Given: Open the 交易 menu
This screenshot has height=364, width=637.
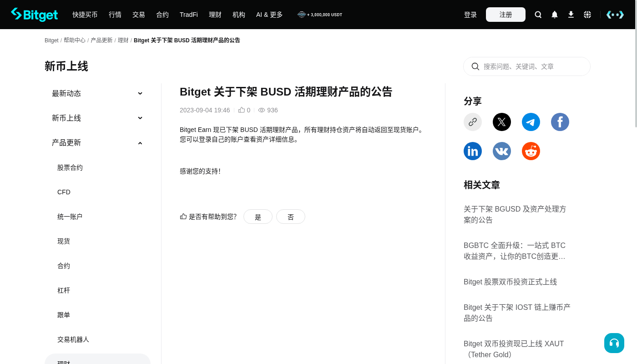Looking at the screenshot, I should (x=139, y=15).
